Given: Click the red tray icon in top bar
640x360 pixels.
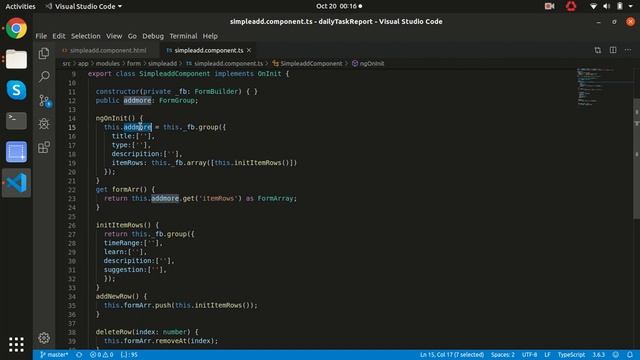Looking at the screenshot, I should (571, 6).
